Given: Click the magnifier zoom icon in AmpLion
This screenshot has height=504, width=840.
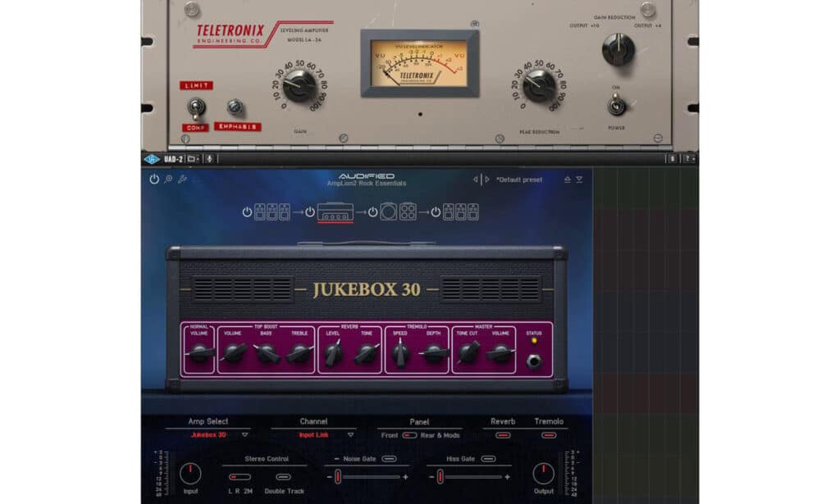Looking at the screenshot, I should pyautogui.click(x=168, y=179).
